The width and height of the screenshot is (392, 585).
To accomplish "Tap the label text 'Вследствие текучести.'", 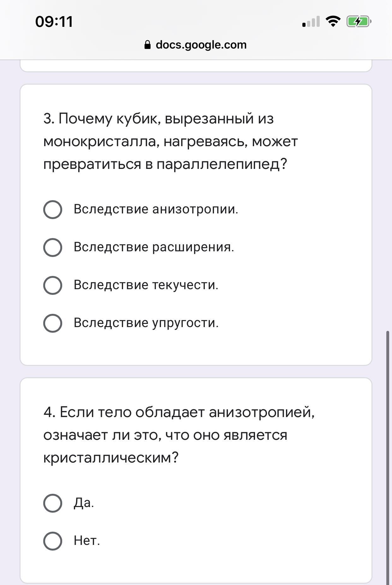I will coord(146,285).
